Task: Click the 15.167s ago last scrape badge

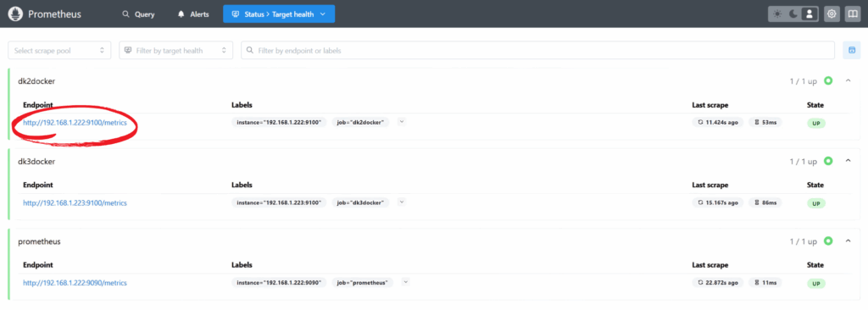Action: coord(718,202)
